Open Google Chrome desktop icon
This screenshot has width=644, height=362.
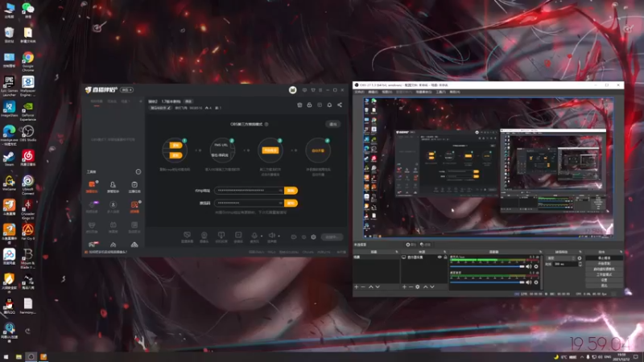click(28, 62)
